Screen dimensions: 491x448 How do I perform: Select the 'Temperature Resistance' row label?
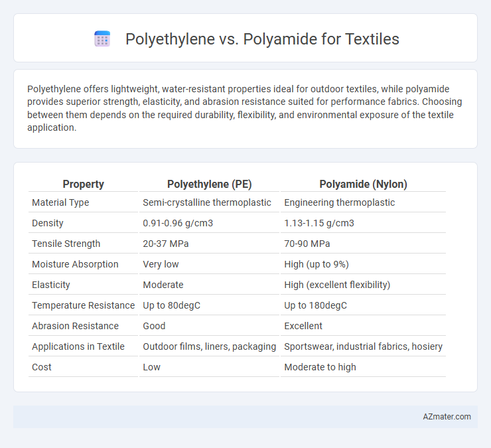84,305
